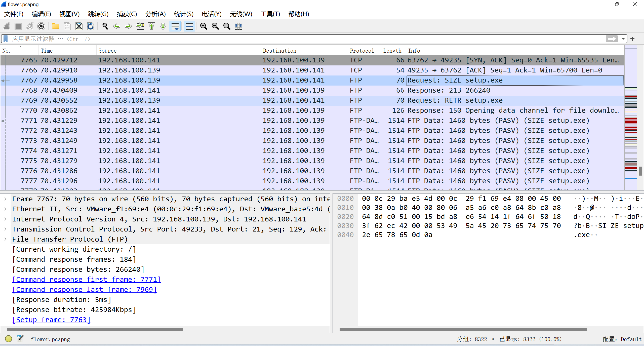The width and height of the screenshot is (644, 346).
Task: Reload the capture file
Action: coord(91,26)
